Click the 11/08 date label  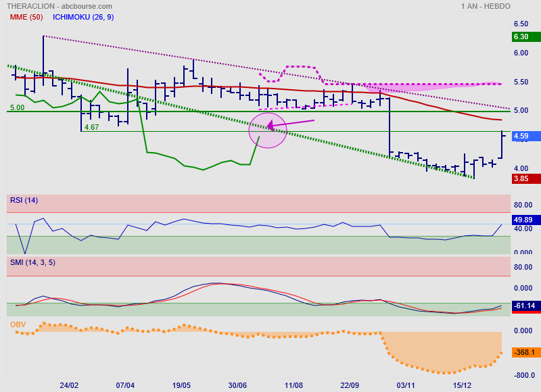(293, 385)
